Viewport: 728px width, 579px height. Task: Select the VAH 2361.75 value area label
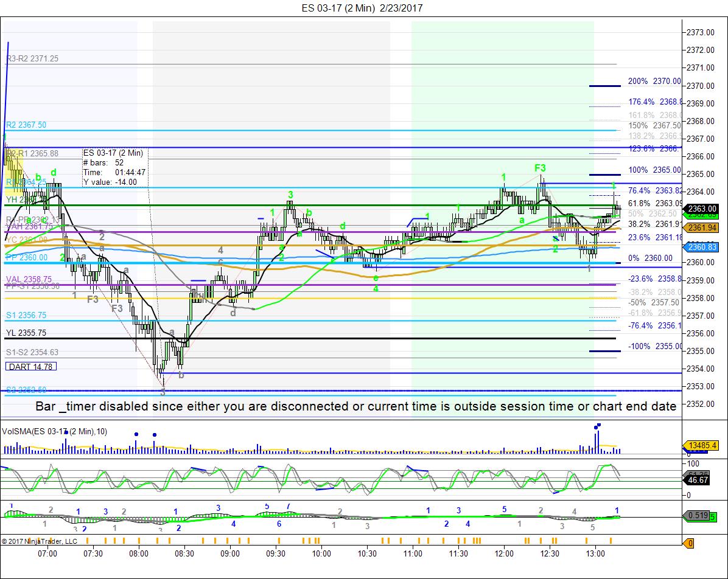click(x=29, y=226)
